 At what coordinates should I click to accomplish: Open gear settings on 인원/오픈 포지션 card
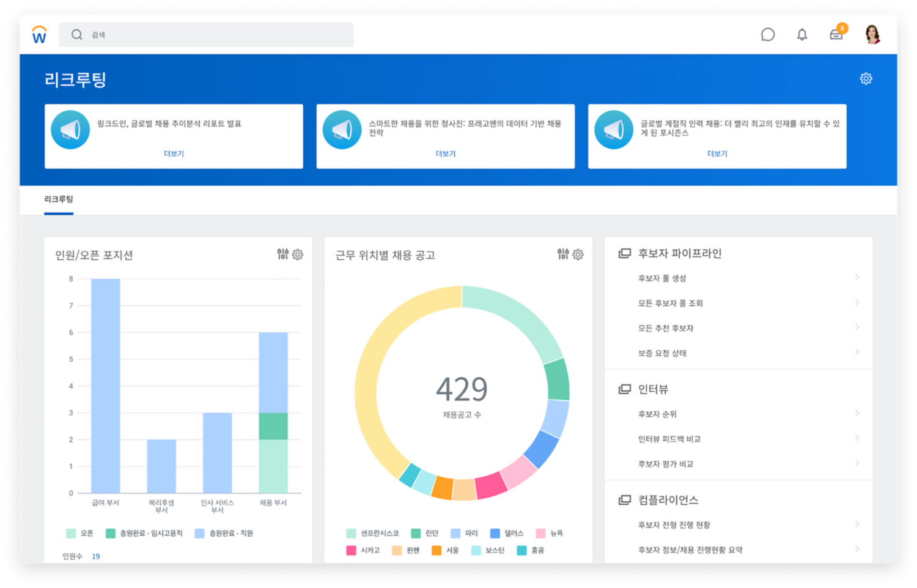(x=298, y=254)
